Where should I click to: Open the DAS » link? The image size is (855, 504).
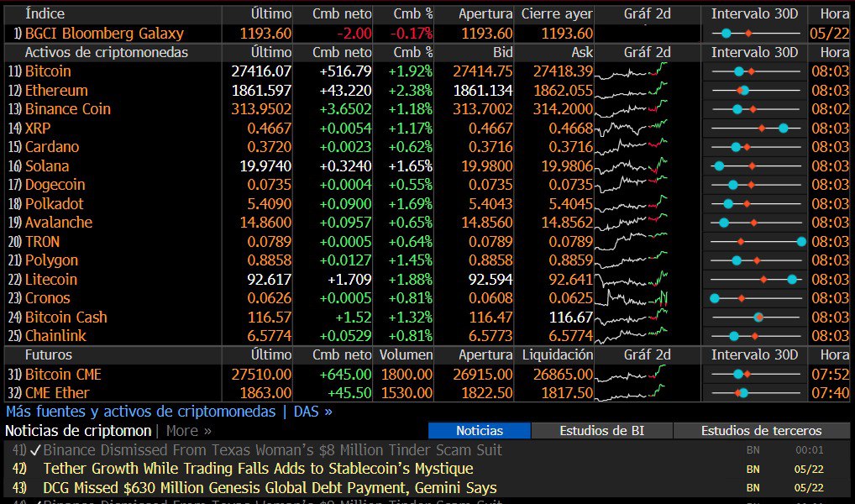coord(313,412)
